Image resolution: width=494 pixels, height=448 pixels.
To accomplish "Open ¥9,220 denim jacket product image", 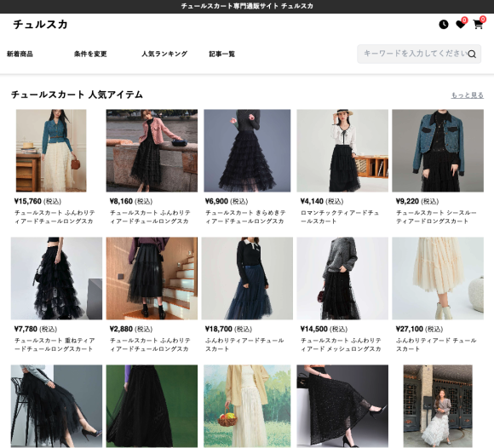I will point(438,151).
